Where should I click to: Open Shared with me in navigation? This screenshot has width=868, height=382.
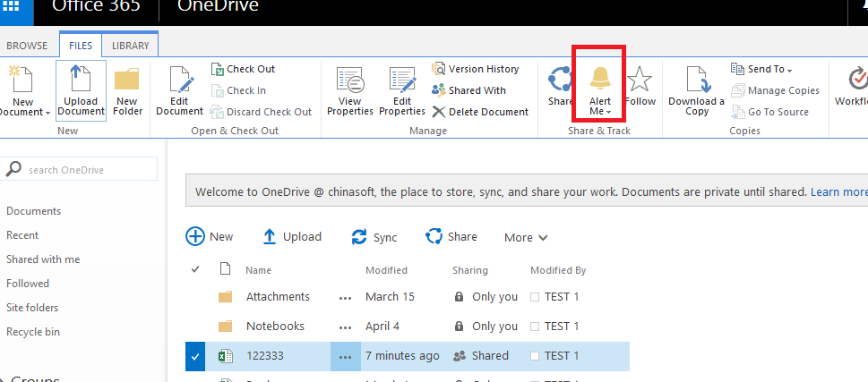[43, 259]
